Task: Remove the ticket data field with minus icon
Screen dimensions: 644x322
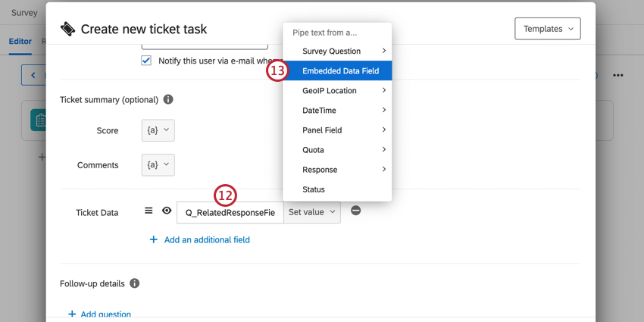Action: (355, 211)
